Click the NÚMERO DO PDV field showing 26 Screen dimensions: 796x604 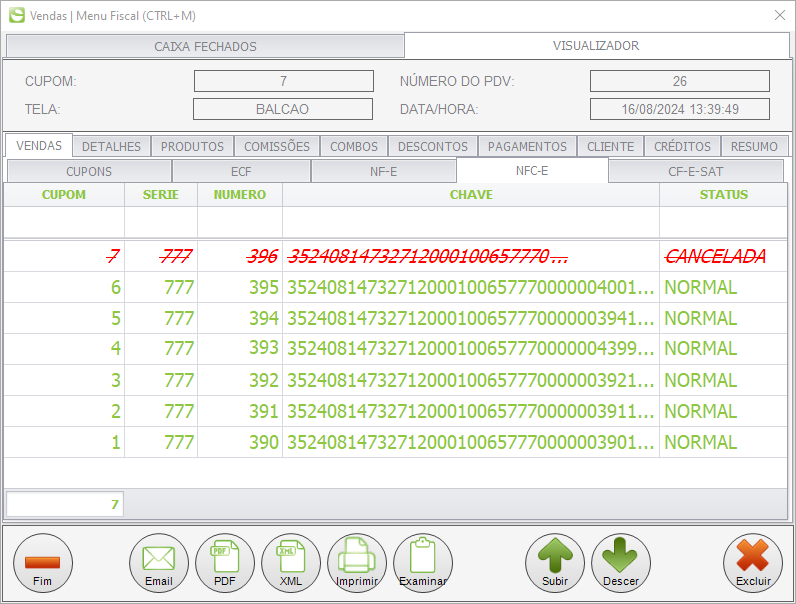click(x=680, y=81)
